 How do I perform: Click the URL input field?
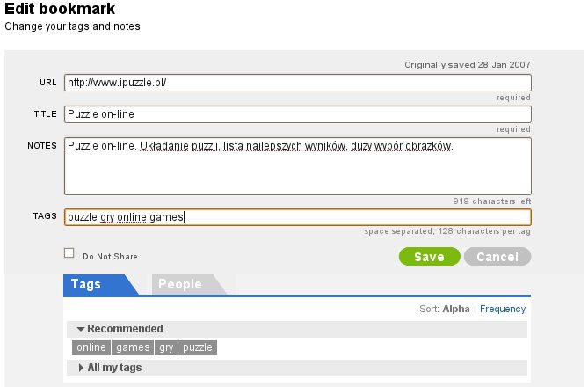pos(298,83)
